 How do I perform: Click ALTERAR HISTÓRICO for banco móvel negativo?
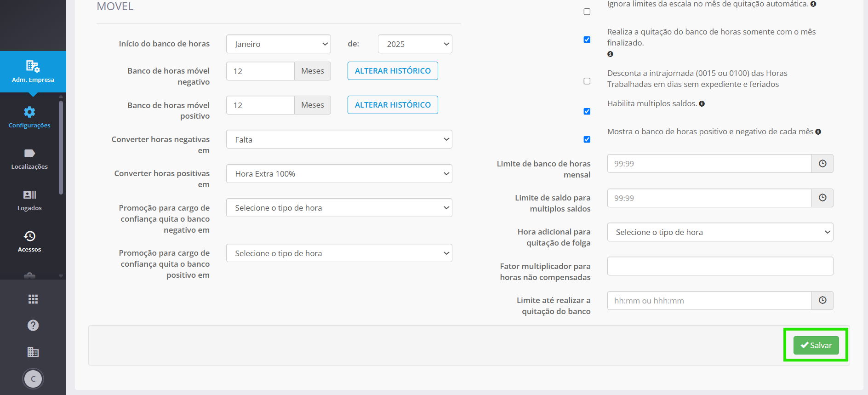pyautogui.click(x=393, y=71)
